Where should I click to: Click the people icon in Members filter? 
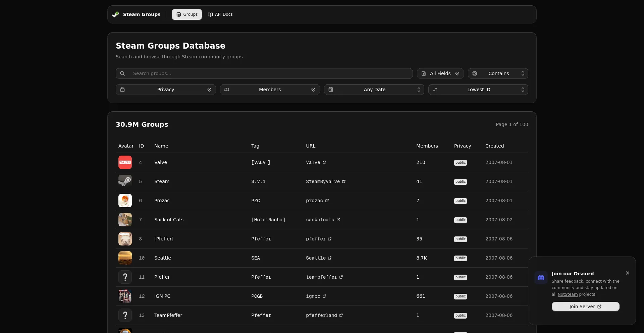coord(227,90)
